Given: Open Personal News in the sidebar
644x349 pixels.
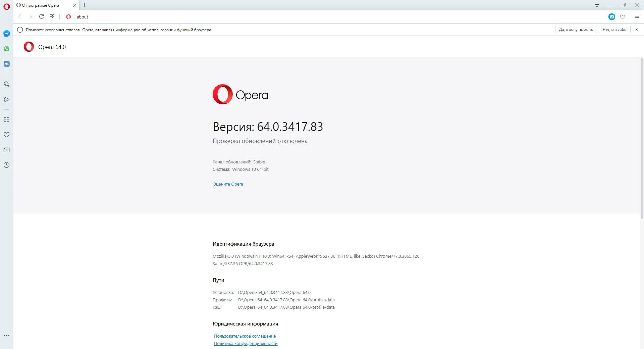Looking at the screenshot, I should coord(7,150).
